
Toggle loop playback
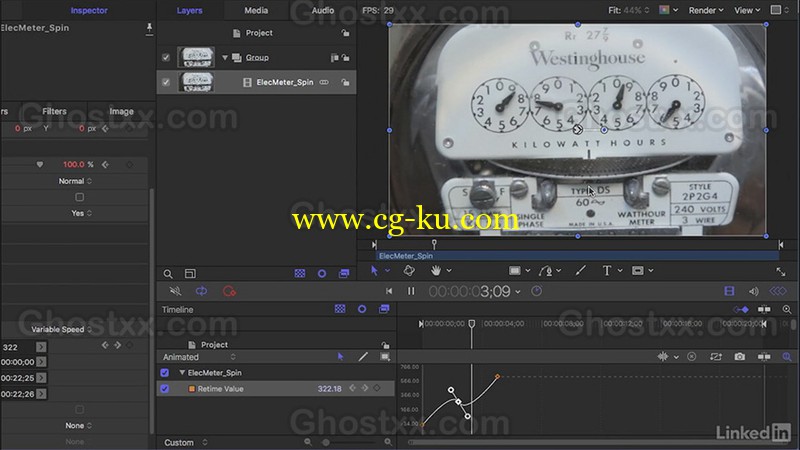[x=202, y=291]
